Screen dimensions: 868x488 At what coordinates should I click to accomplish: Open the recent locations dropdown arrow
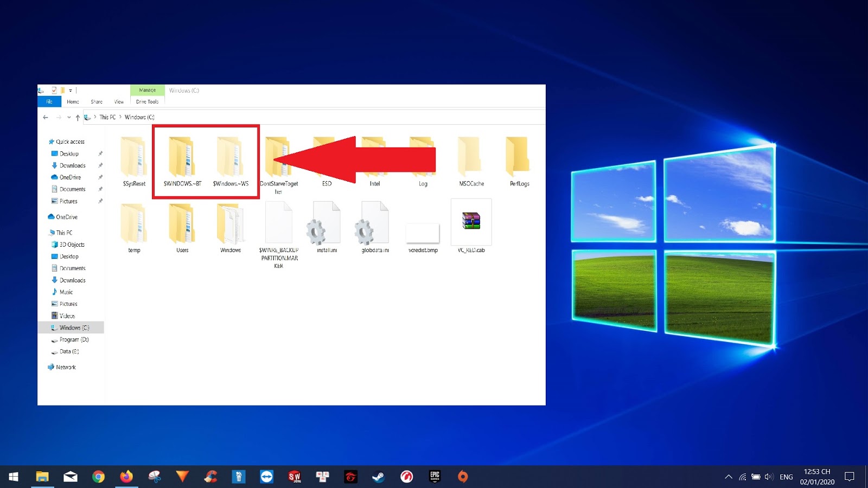pyautogui.click(x=69, y=117)
